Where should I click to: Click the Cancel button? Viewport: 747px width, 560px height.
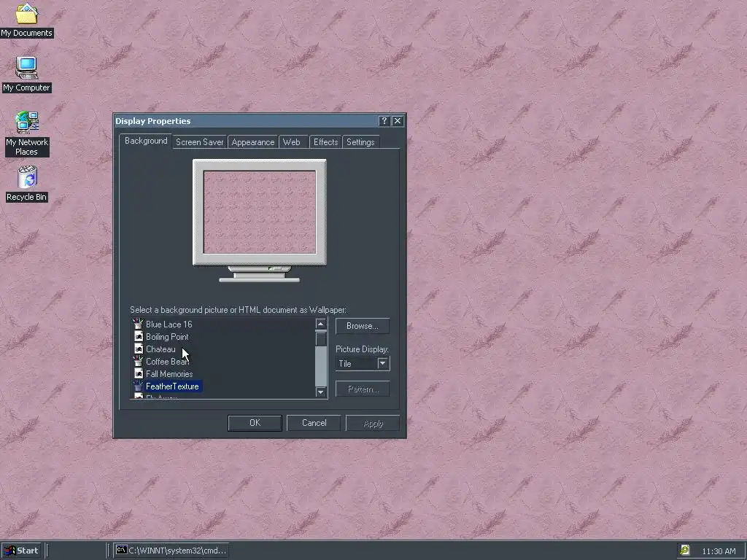click(x=314, y=423)
